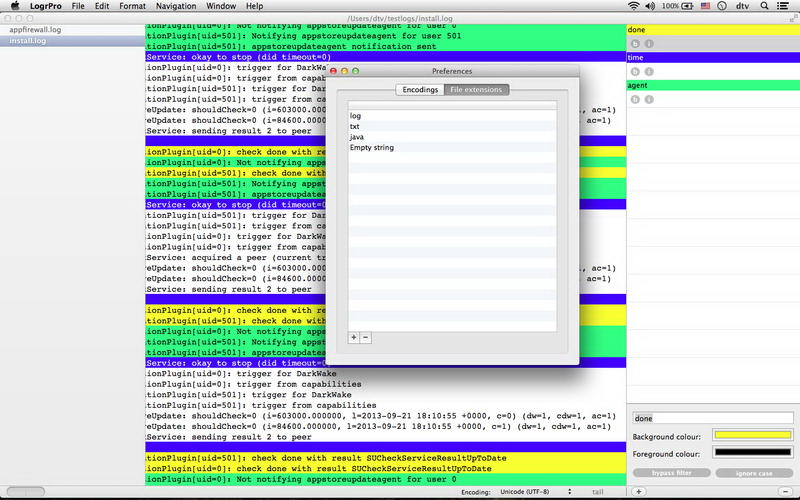The width and height of the screenshot is (800, 500).
Task: Pick the yellow Background colour swatch
Action: coord(752,436)
